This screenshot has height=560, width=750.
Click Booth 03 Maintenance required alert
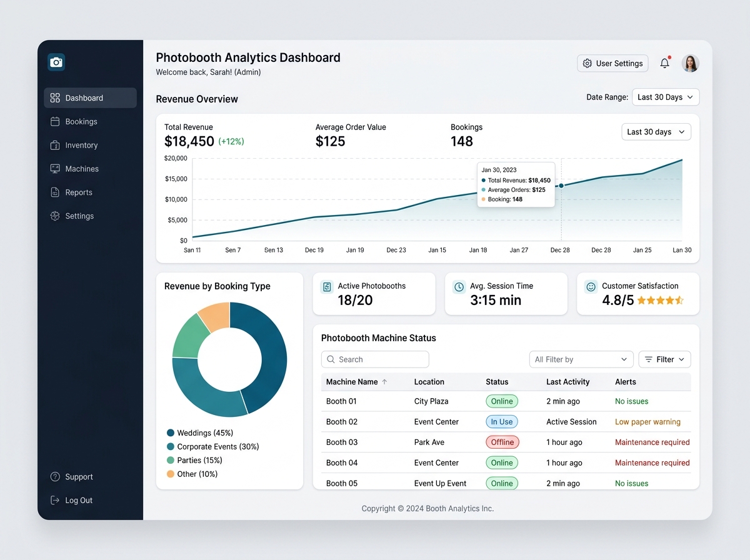coord(652,442)
